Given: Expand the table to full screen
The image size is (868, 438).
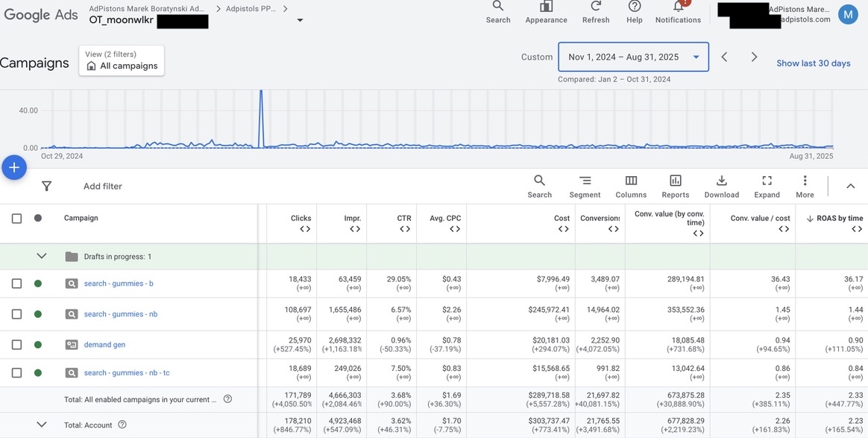Looking at the screenshot, I should click(767, 187).
